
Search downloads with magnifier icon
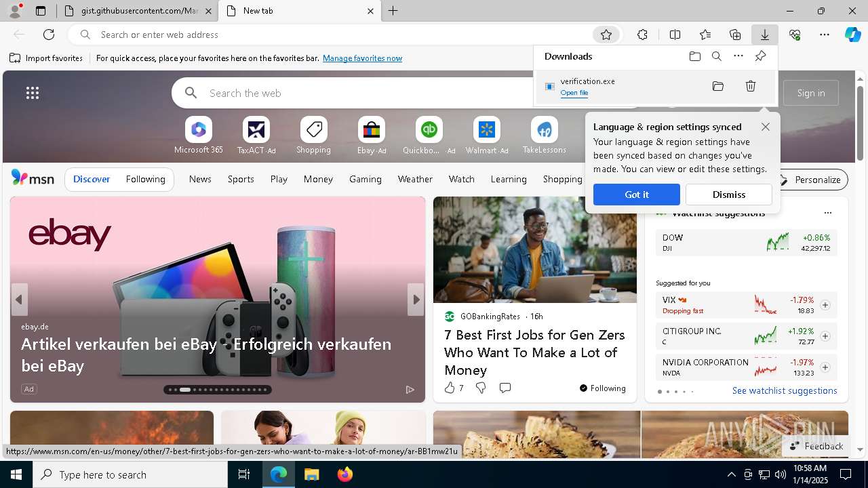pyautogui.click(x=717, y=56)
